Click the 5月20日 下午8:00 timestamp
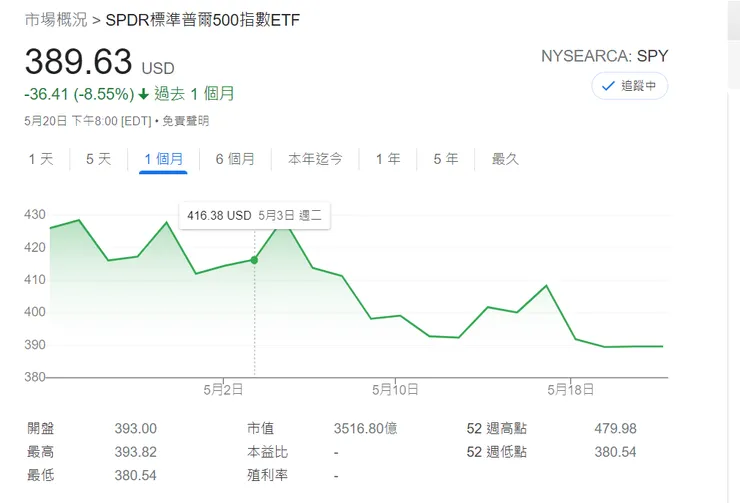 [88, 121]
